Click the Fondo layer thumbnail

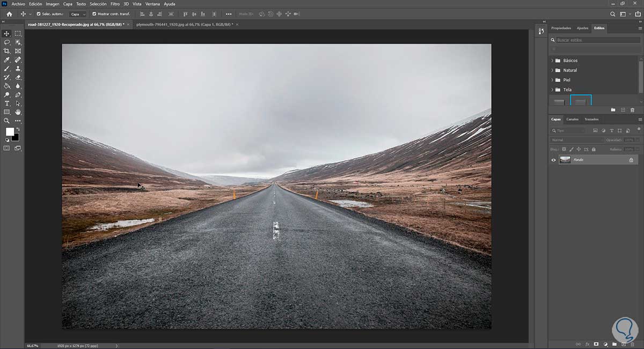(565, 160)
